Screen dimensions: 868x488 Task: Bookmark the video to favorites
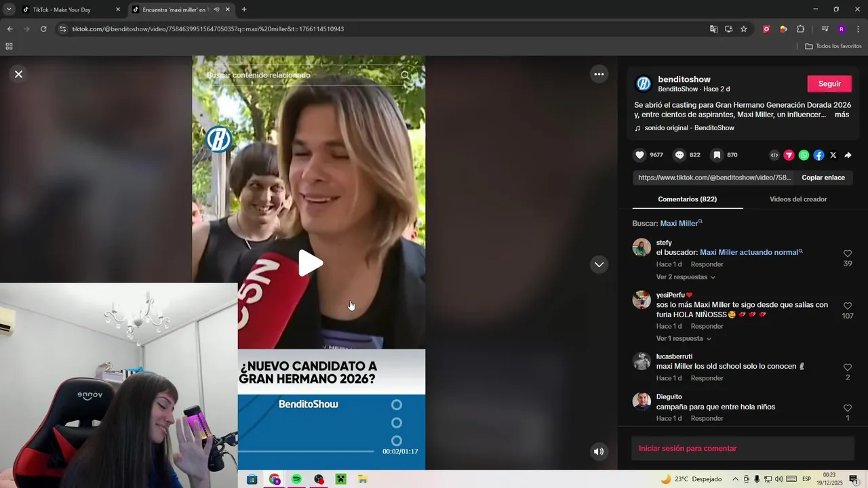tap(717, 155)
